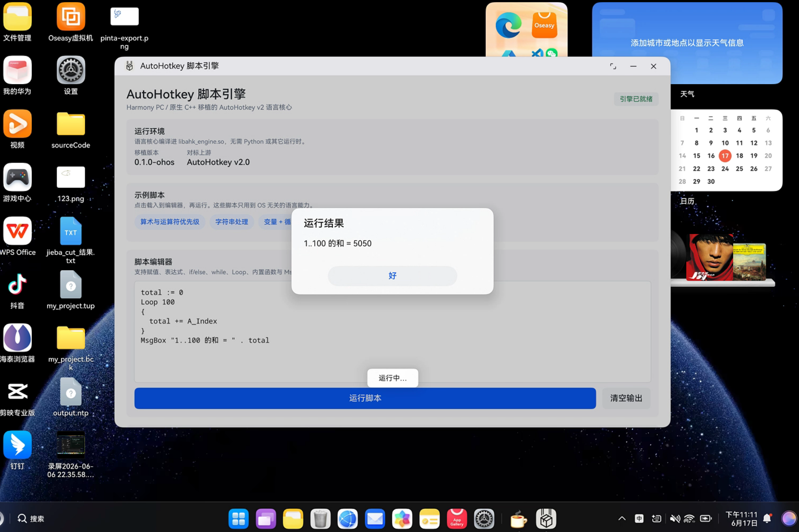Image resolution: width=799 pixels, height=532 pixels.
Task: Open the sourceCode folder
Action: (x=71, y=124)
